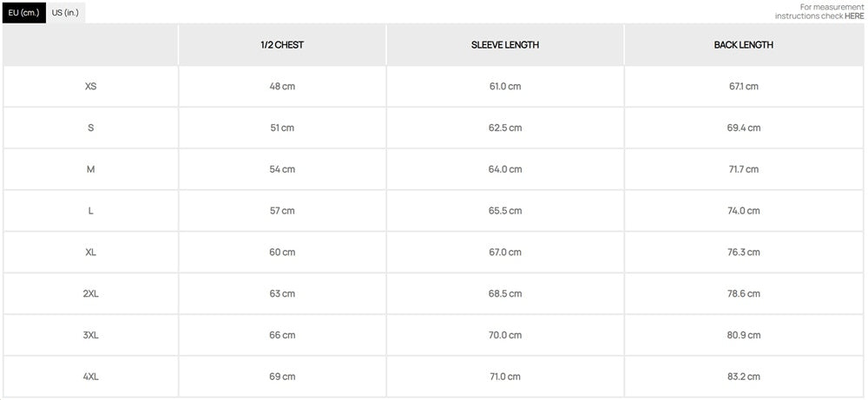Viewport: 868px width, 400px height.
Task: Click the 1/2 CHEST column header
Action: 282,45
